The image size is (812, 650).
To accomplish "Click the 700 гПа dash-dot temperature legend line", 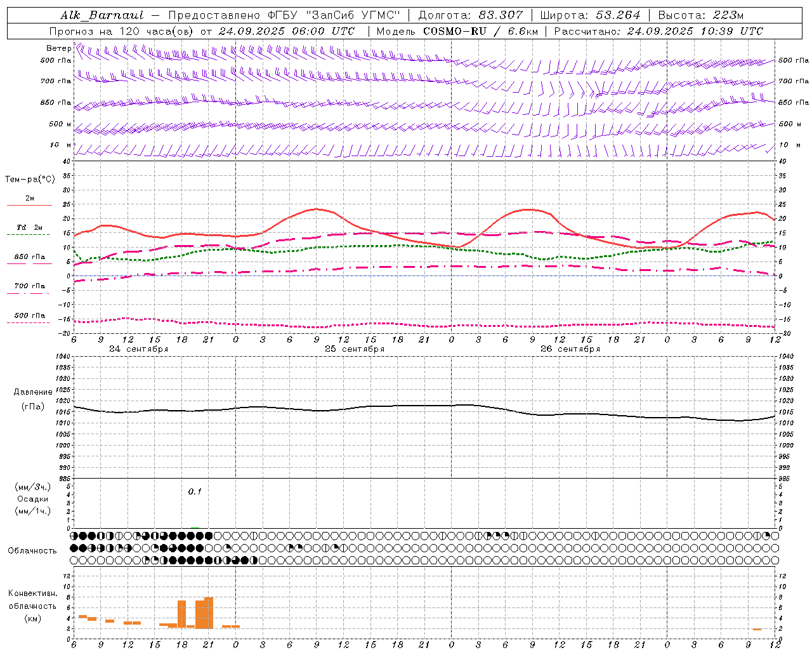I will [x=28, y=293].
